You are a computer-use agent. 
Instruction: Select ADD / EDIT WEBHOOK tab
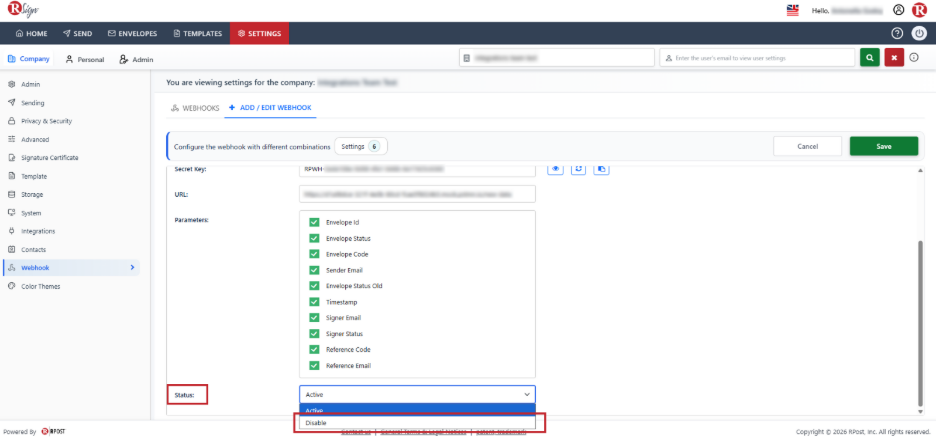270,108
